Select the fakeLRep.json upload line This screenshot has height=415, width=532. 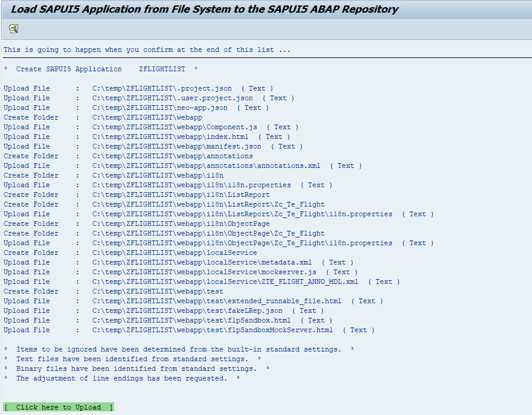[164, 311]
